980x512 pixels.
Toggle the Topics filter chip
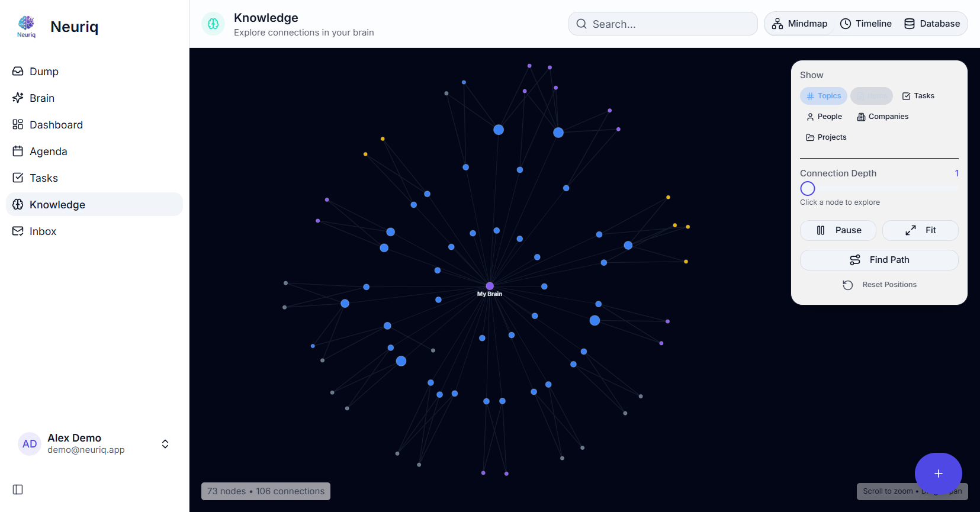click(x=824, y=96)
